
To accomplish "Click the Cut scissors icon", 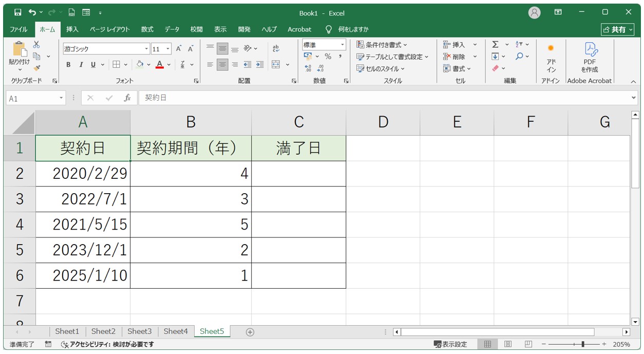I will [x=36, y=45].
